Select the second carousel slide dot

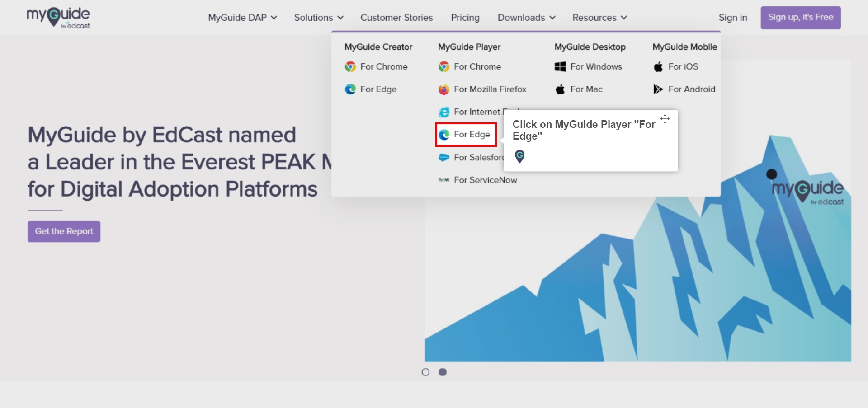point(443,372)
